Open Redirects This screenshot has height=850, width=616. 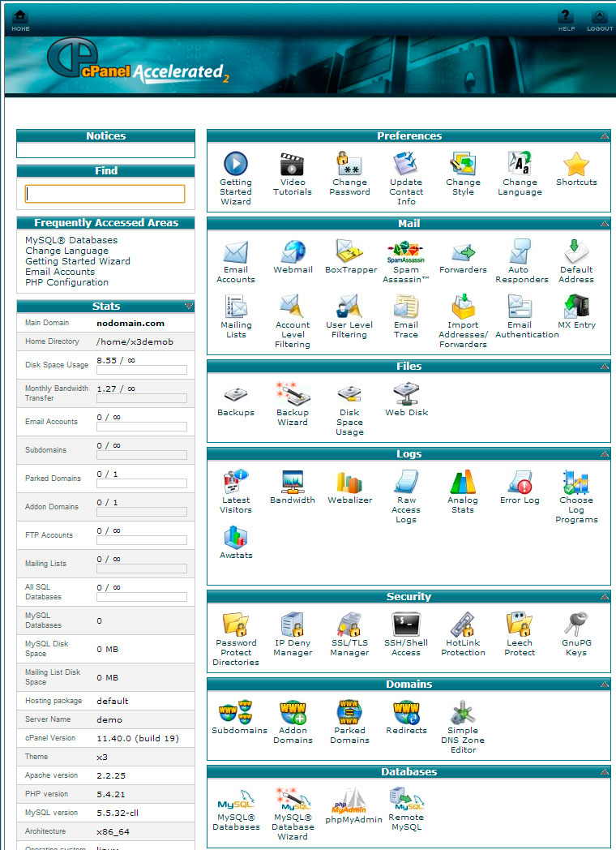point(406,712)
